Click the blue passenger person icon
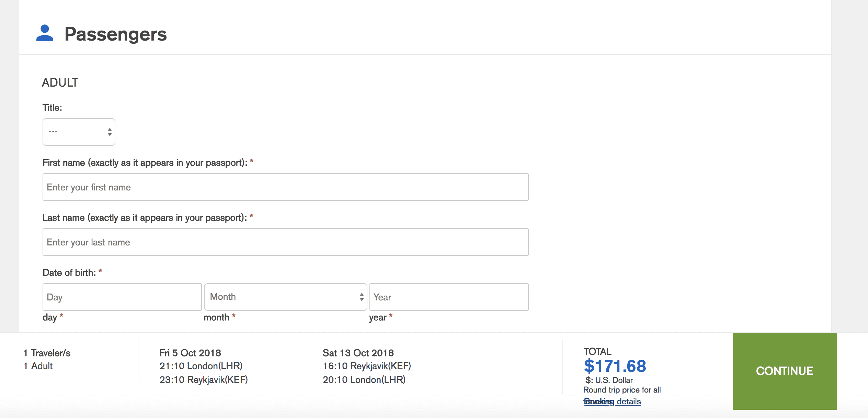This screenshot has height=418, width=868. [x=45, y=33]
